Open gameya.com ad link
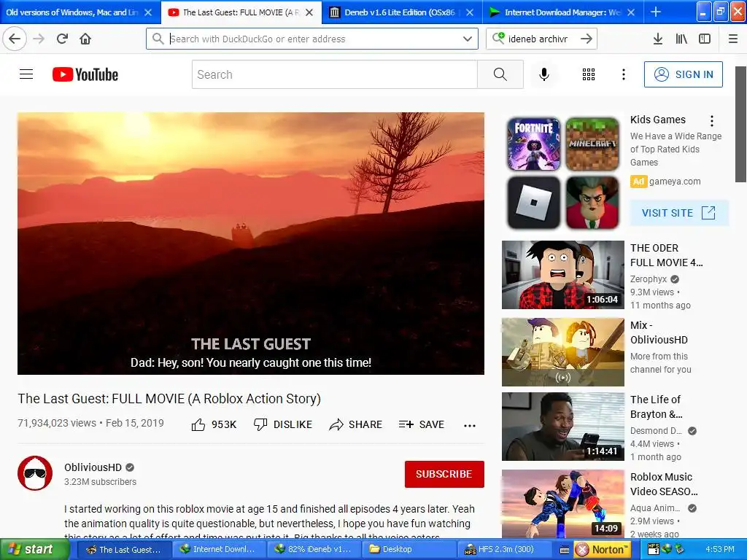Viewport: 747px width, 560px height. [675, 182]
